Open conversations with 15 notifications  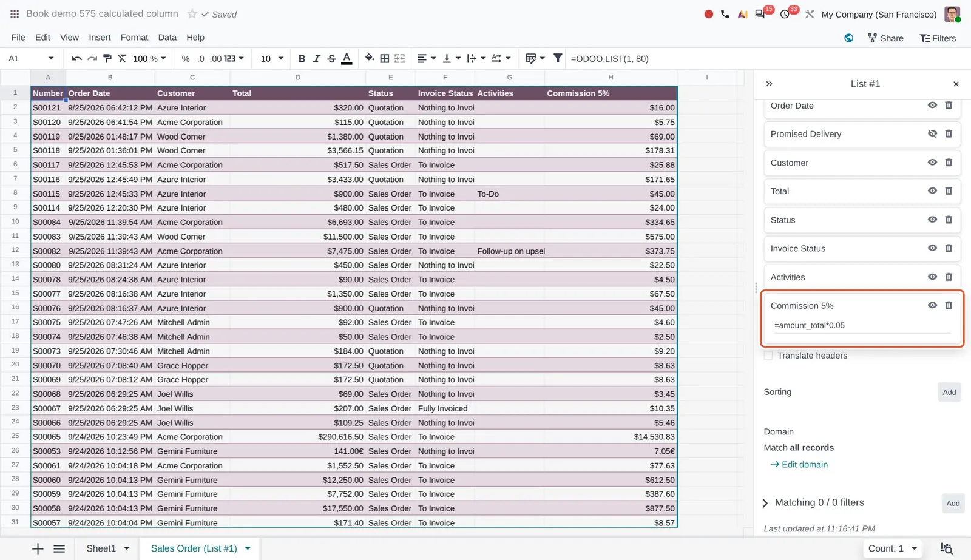coord(760,14)
